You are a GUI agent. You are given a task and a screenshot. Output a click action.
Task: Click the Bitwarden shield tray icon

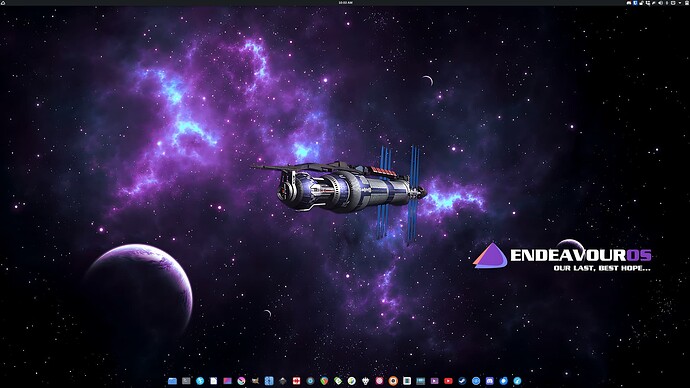click(635, 3)
